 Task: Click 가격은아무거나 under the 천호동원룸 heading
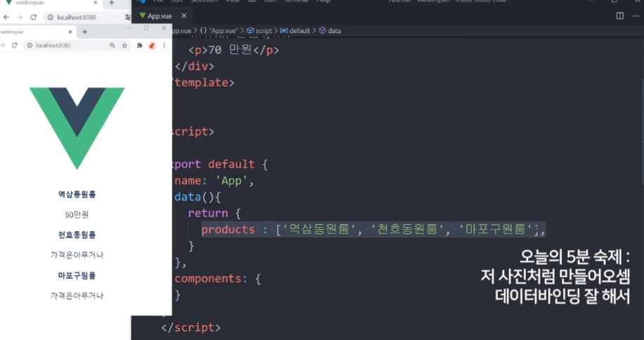pos(77,255)
